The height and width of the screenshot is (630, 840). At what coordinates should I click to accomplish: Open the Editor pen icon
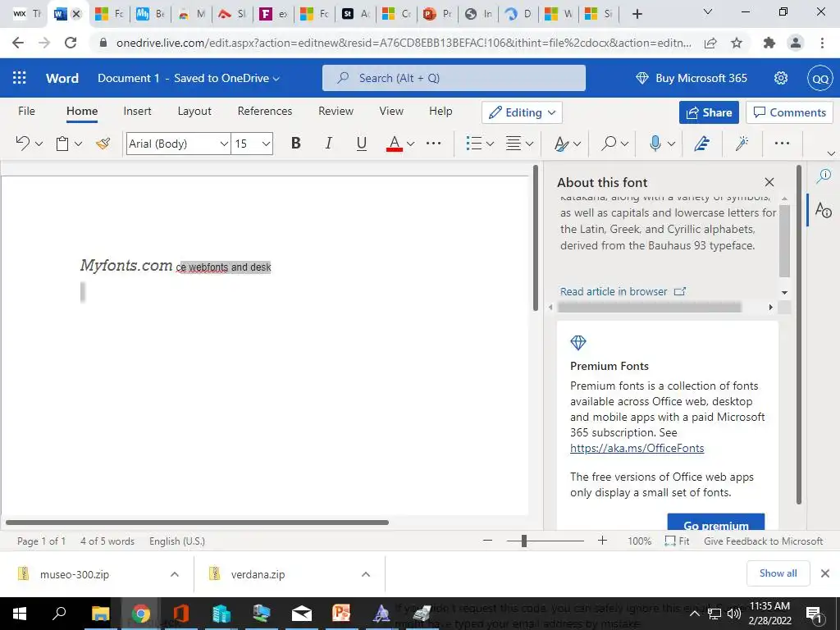tap(701, 144)
